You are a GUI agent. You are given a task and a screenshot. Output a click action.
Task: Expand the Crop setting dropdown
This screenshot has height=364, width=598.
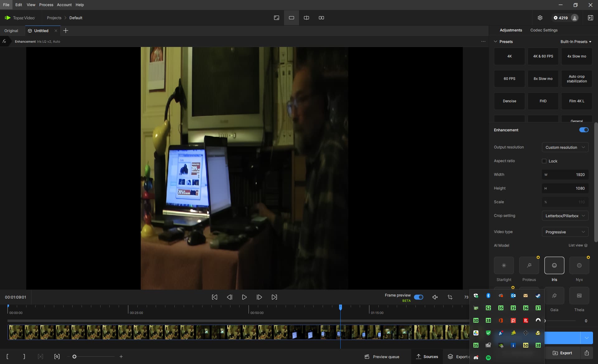[565, 216]
